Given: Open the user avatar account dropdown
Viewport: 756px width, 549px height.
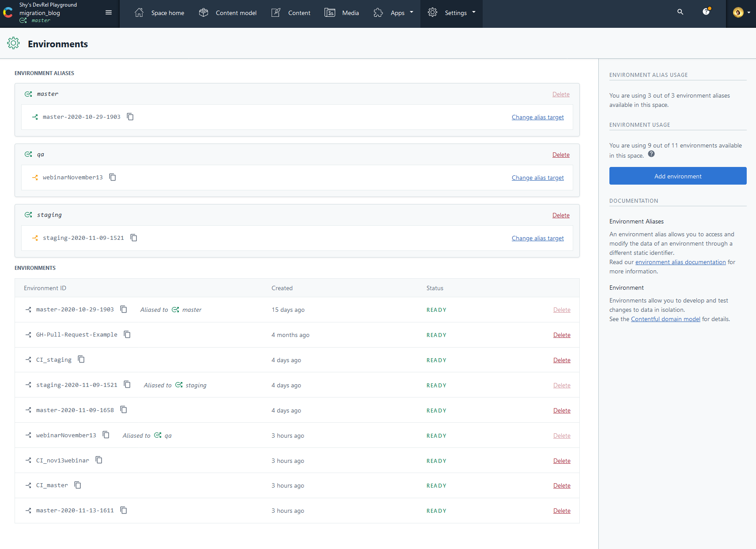Looking at the screenshot, I should pos(741,12).
